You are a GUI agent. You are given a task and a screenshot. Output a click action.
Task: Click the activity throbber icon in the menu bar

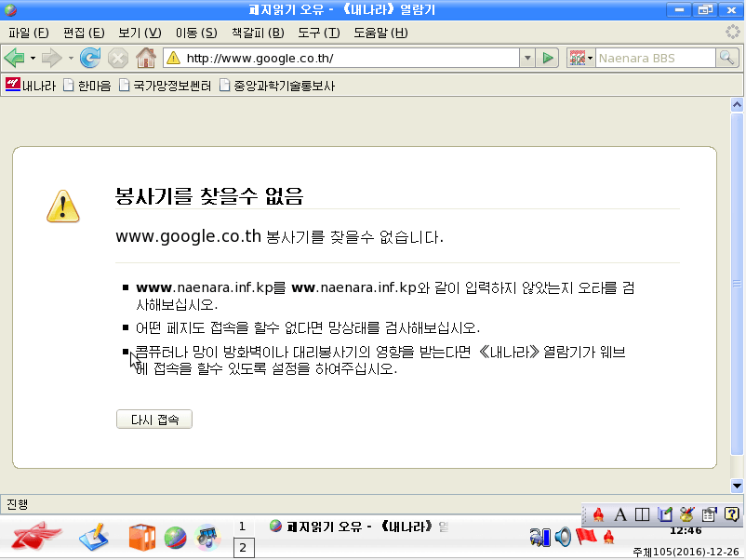[x=733, y=33]
